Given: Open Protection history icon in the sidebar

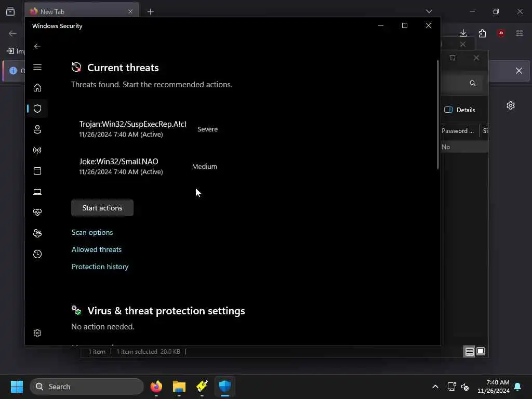Looking at the screenshot, I should tap(37, 254).
